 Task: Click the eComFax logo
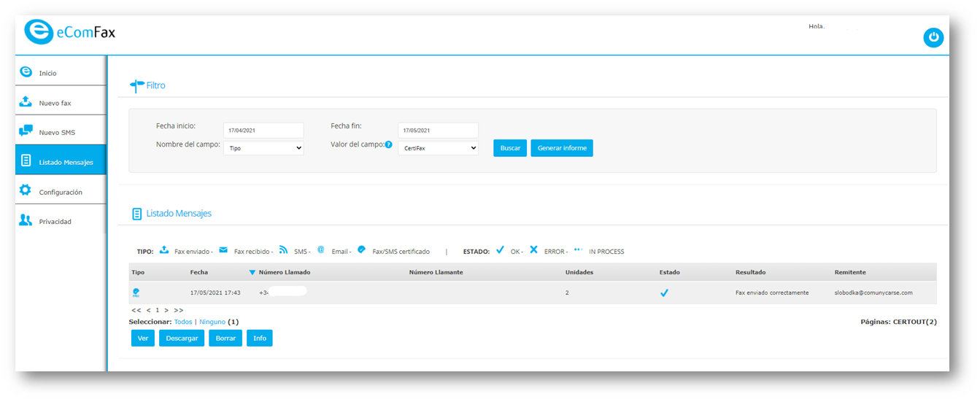click(x=69, y=32)
